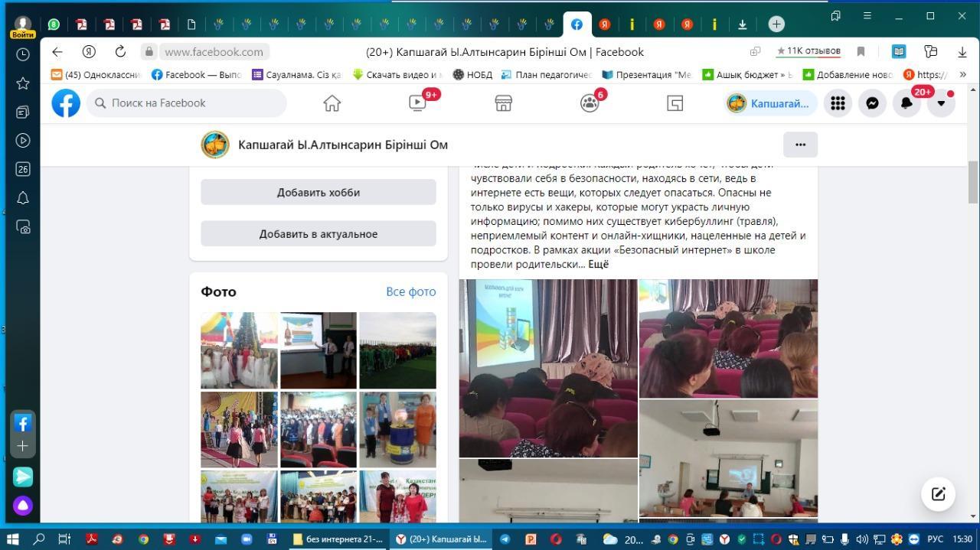Expand Facebook account dropdown arrow
Image resolution: width=980 pixels, height=550 pixels.
(x=941, y=103)
